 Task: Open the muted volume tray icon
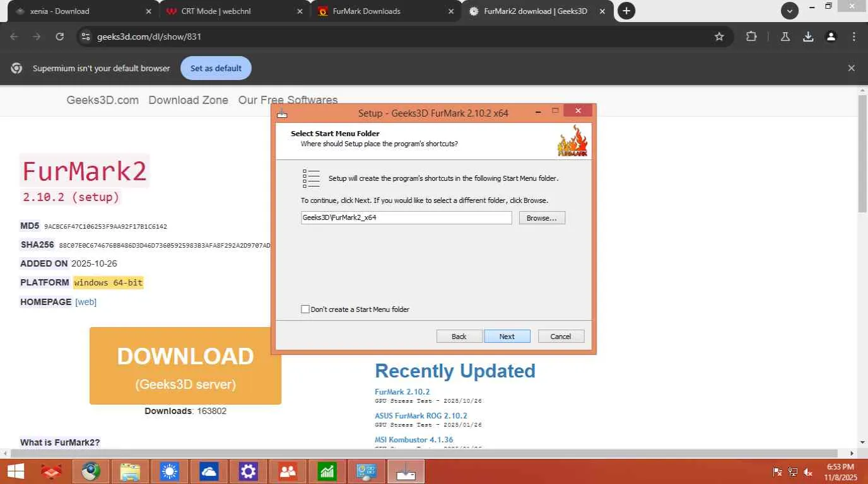(x=808, y=471)
